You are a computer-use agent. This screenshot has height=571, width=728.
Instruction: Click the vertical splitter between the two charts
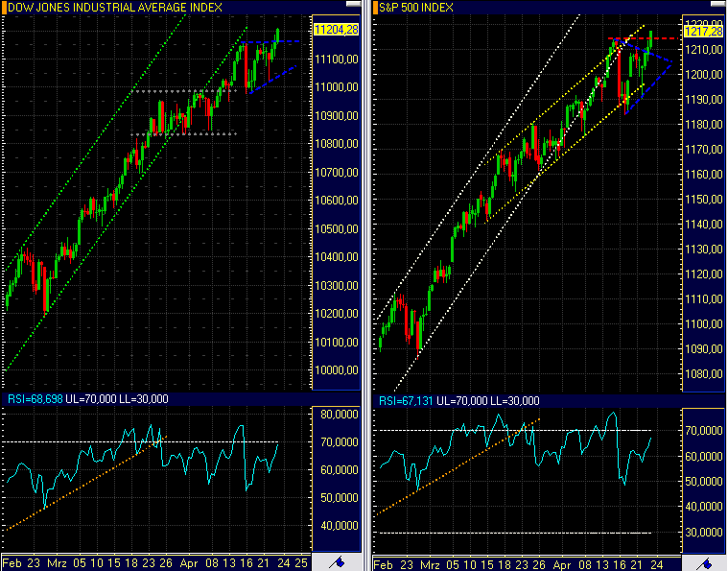[x=366, y=285]
